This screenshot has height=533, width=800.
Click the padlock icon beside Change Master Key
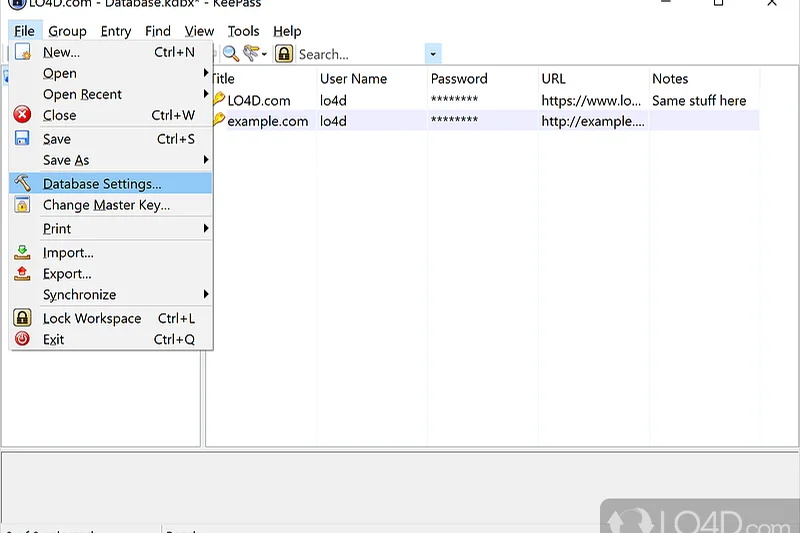[x=22, y=205]
